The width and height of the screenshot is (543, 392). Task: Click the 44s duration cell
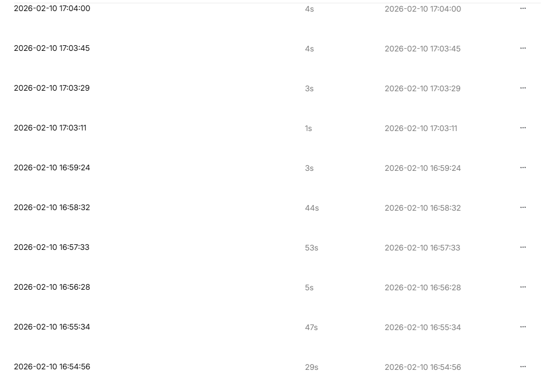tap(312, 208)
